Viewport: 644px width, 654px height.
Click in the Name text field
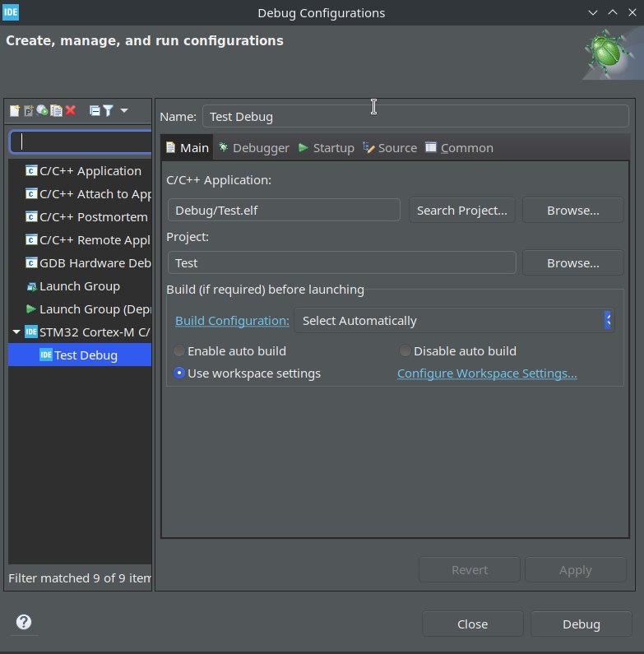click(x=415, y=116)
